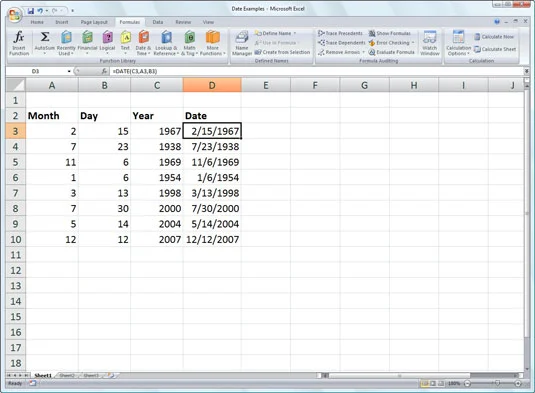Open the Logical functions library
This screenshot has width=535, height=393.
(x=107, y=43)
